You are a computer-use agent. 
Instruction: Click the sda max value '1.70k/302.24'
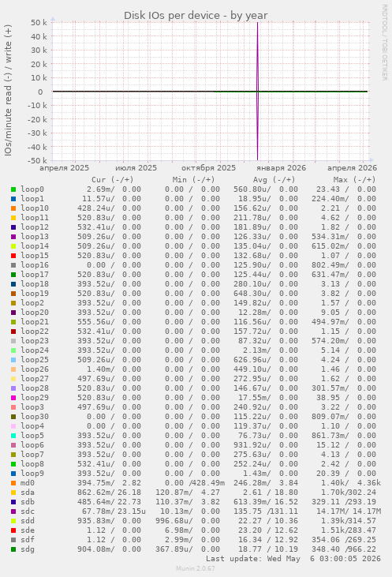(349, 493)
